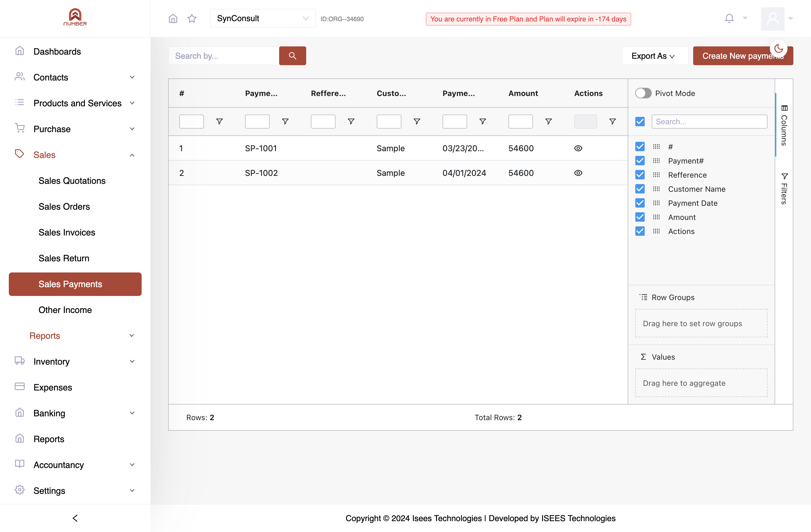Collapse the Sales menu
This screenshot has height=532, width=811.
(x=75, y=155)
